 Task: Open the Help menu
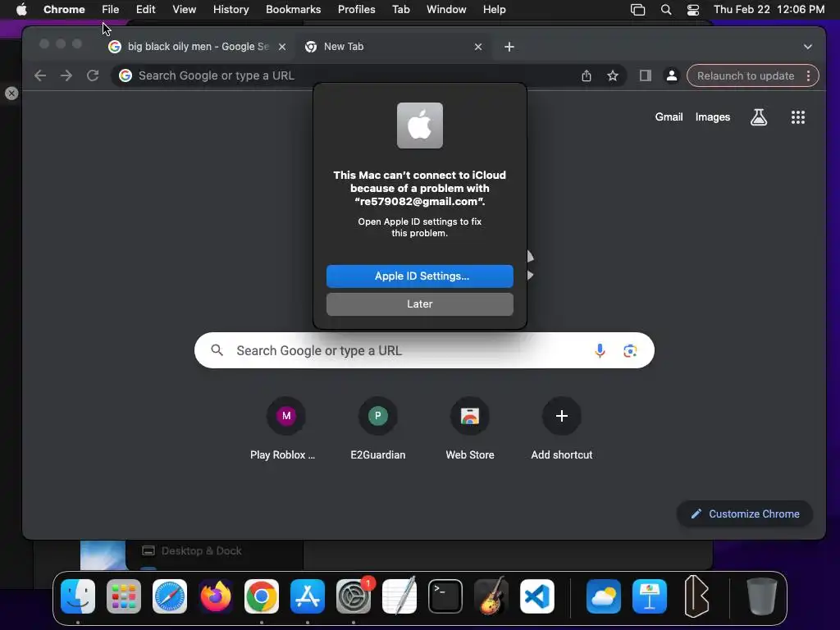pyautogui.click(x=494, y=9)
